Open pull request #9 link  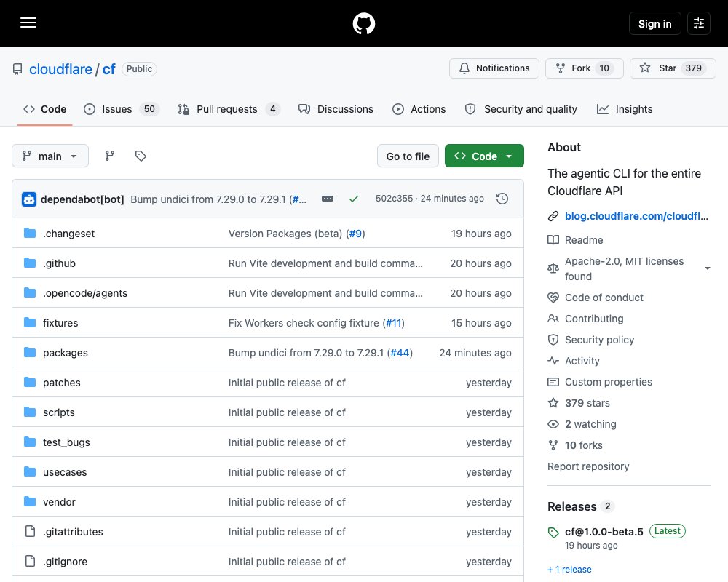(355, 234)
